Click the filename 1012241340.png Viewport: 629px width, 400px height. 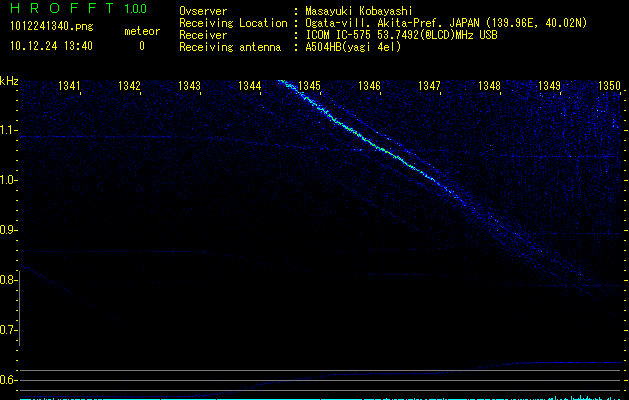point(52,27)
